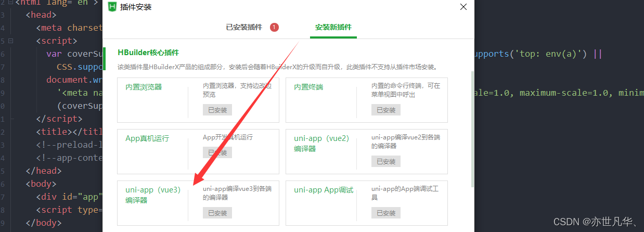This screenshot has width=644, height=232.
Task: Click the HBuilder logo in dialog title
Action: pos(112,7)
